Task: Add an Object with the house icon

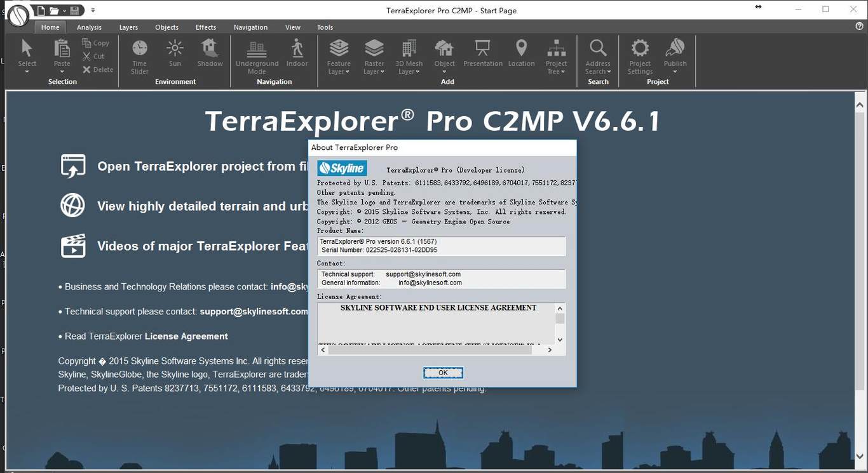Action: (444, 48)
